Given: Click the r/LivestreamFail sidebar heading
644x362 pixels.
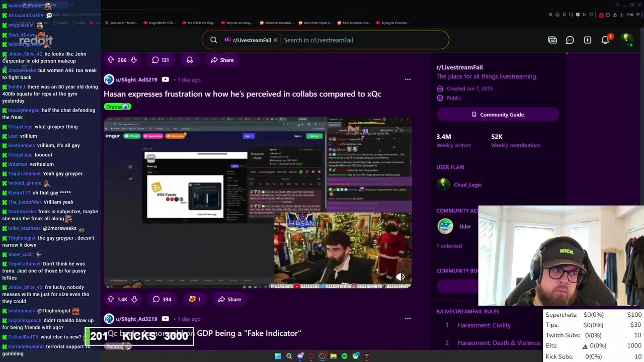Looking at the screenshot, I should pos(459,67).
